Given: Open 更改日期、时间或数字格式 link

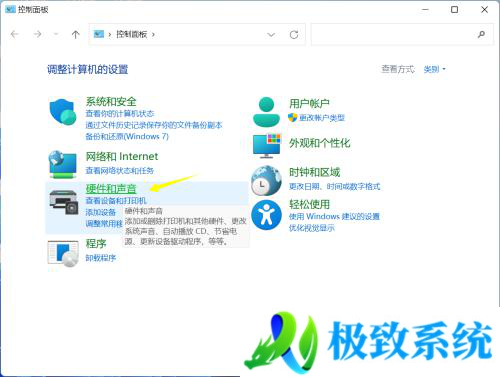Looking at the screenshot, I should point(334,187).
